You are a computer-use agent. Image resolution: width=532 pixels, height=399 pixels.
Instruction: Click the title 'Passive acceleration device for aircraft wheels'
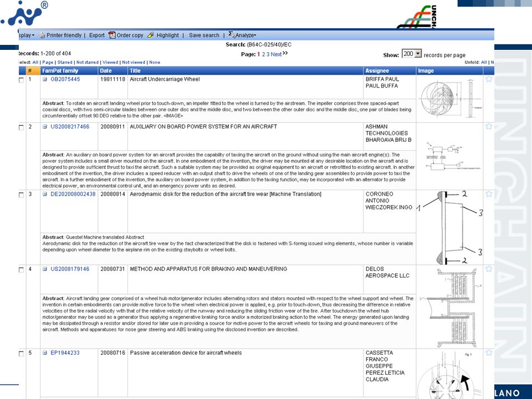pyautogui.click(x=186, y=353)
